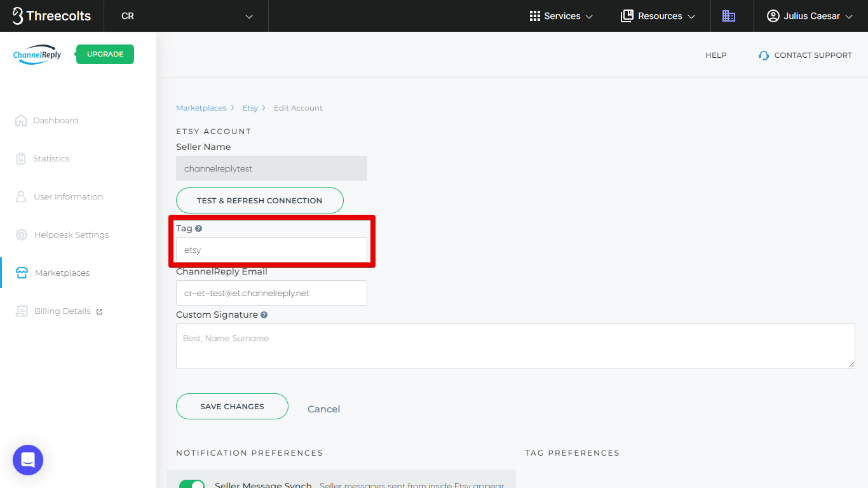Click the Statistics clipboard icon

tap(21, 158)
